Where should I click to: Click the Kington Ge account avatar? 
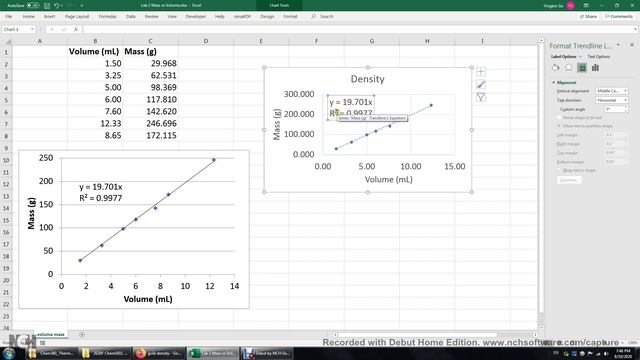[x=571, y=6]
